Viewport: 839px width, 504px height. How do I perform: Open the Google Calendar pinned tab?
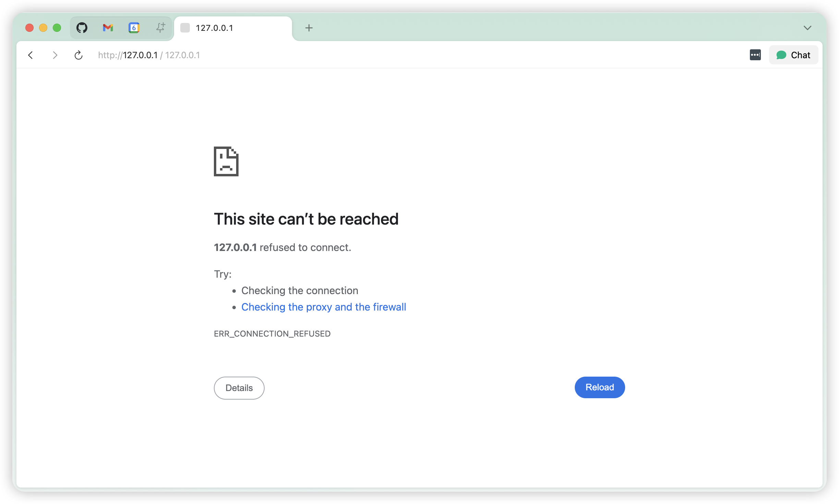coord(134,28)
